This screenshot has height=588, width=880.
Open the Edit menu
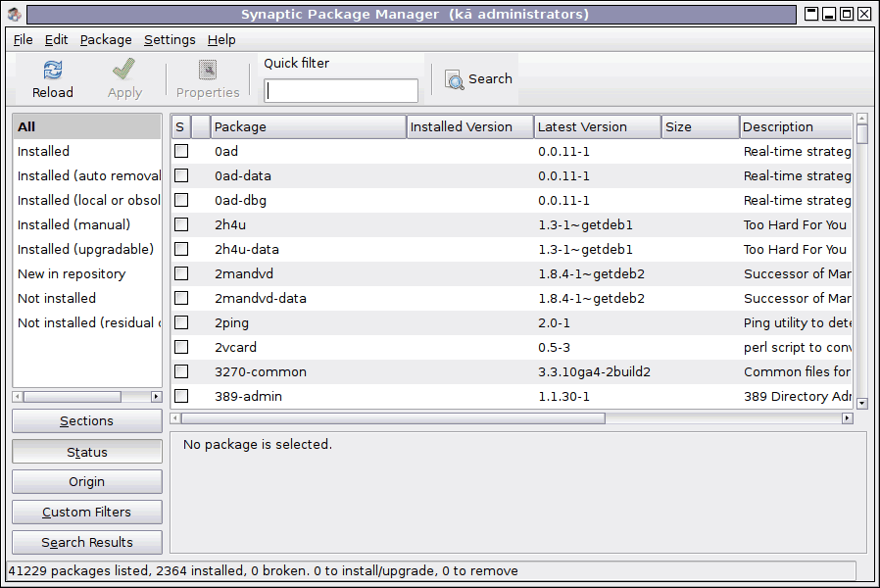click(56, 40)
